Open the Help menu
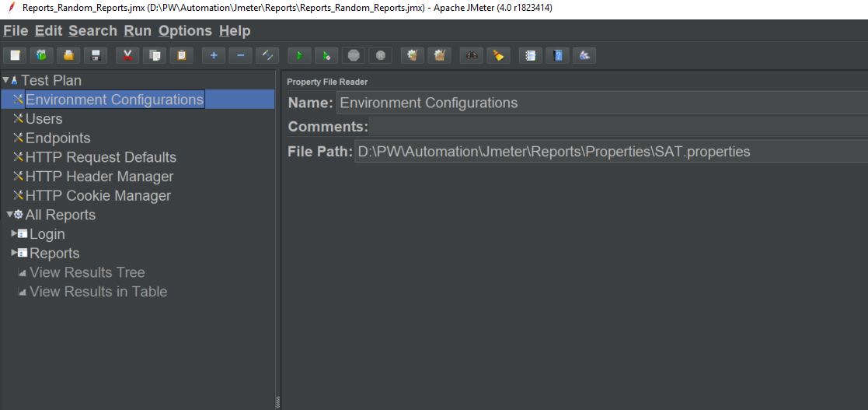This screenshot has height=410, width=868. coord(235,31)
